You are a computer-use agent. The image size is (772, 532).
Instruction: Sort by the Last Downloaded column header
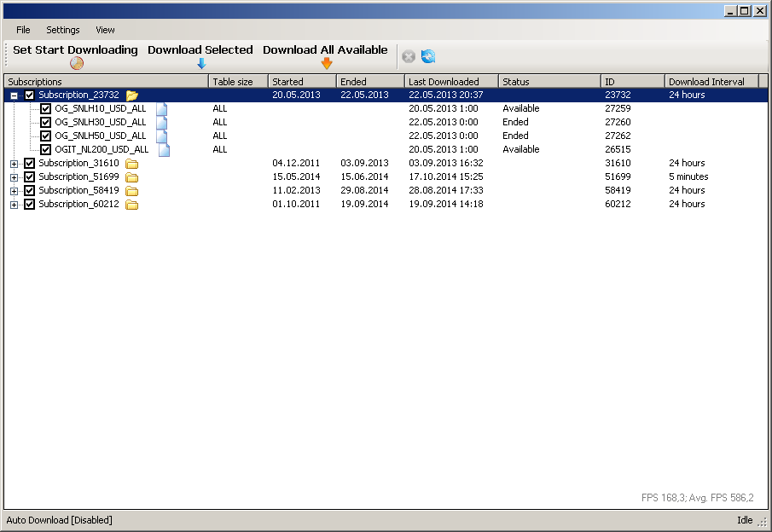451,82
